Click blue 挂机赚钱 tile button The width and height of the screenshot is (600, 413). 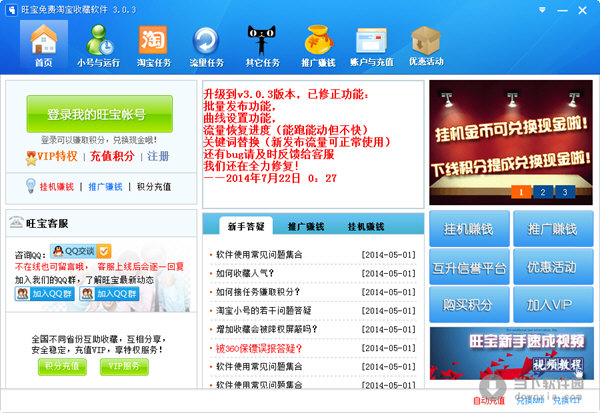(x=469, y=229)
